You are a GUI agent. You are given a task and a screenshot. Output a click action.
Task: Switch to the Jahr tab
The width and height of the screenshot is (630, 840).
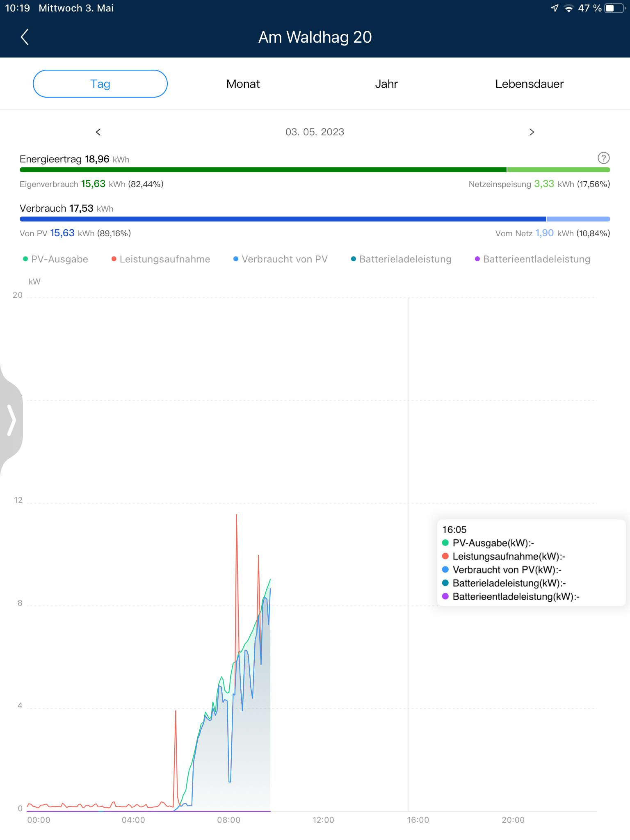(x=386, y=84)
